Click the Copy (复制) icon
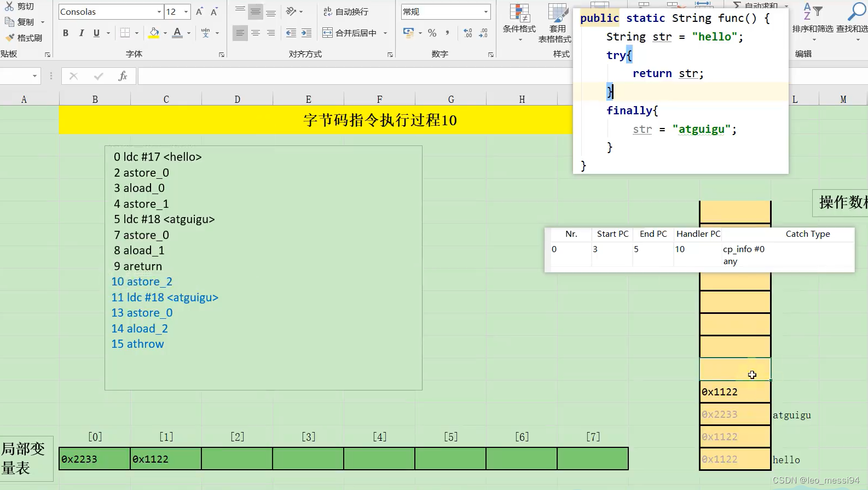868x490 pixels. click(x=9, y=22)
